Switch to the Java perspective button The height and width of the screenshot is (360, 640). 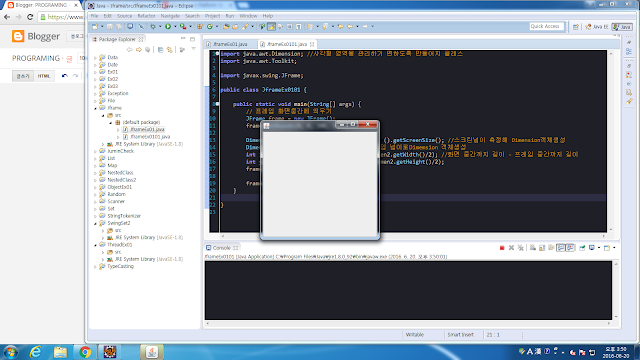(x=622, y=27)
